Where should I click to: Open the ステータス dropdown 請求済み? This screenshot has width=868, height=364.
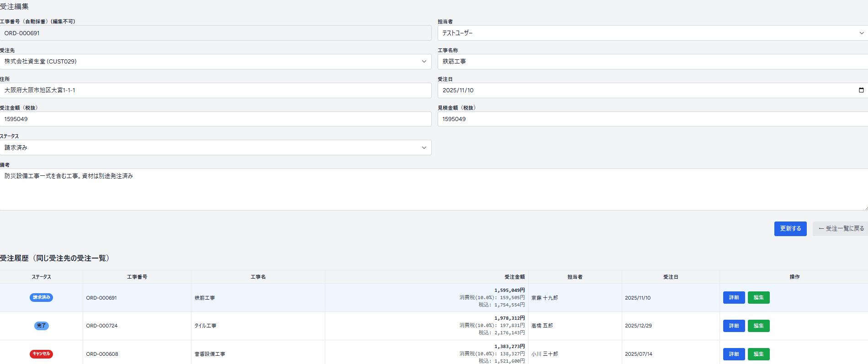[216, 148]
